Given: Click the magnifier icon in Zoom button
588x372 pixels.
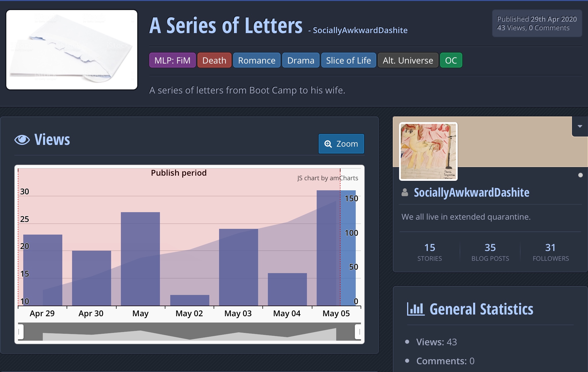Looking at the screenshot, I should (328, 144).
